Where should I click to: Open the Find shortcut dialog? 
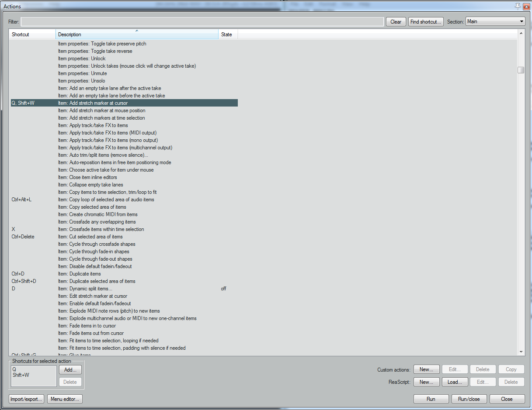coord(426,22)
